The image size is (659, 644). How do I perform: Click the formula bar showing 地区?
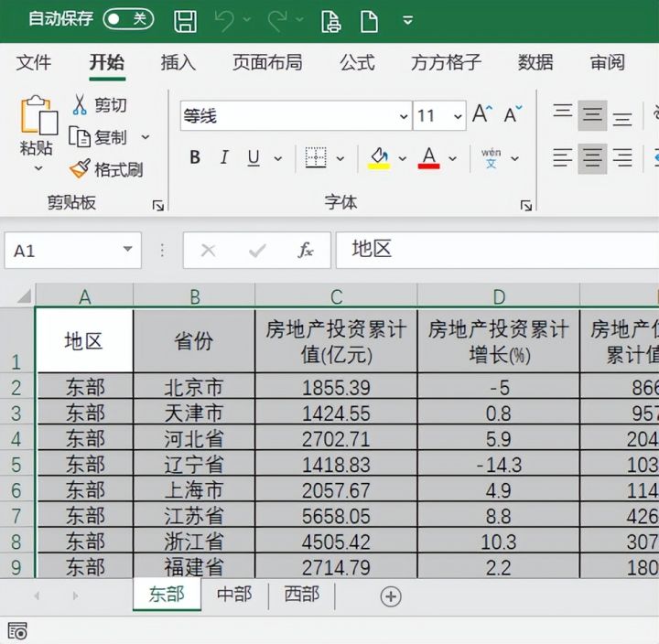497,251
